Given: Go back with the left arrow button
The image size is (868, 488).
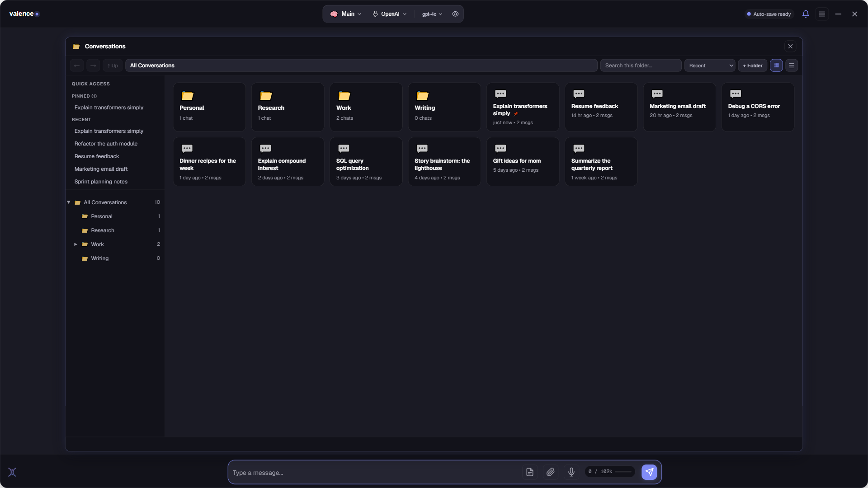Looking at the screenshot, I should coord(77,66).
